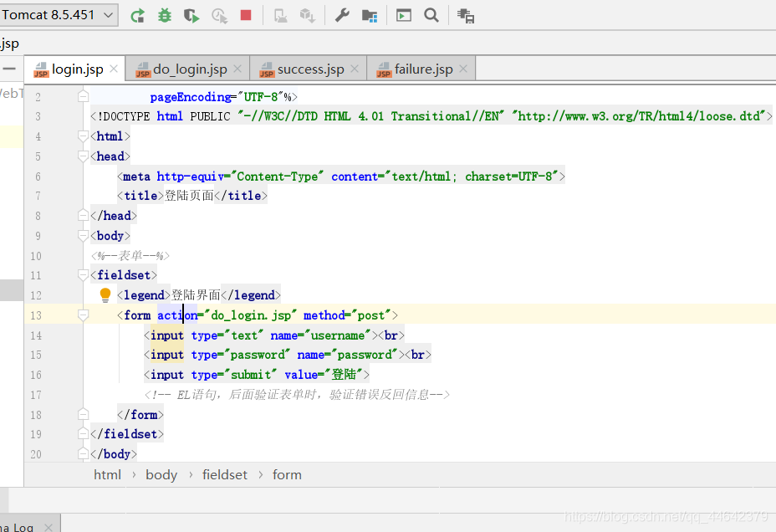Click the DOCTYPE DTD URL string
The width and height of the screenshot is (776, 532).
click(642, 116)
